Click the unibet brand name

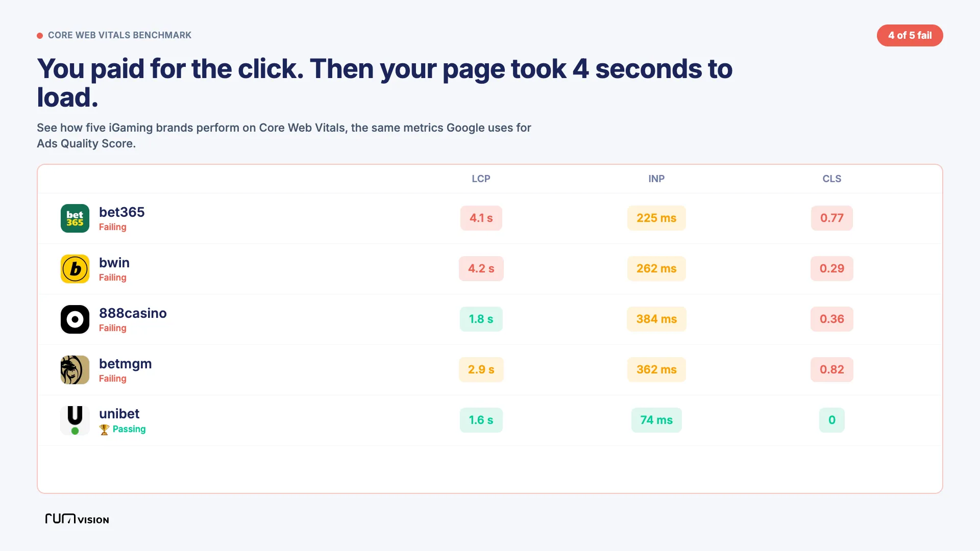[x=119, y=414]
